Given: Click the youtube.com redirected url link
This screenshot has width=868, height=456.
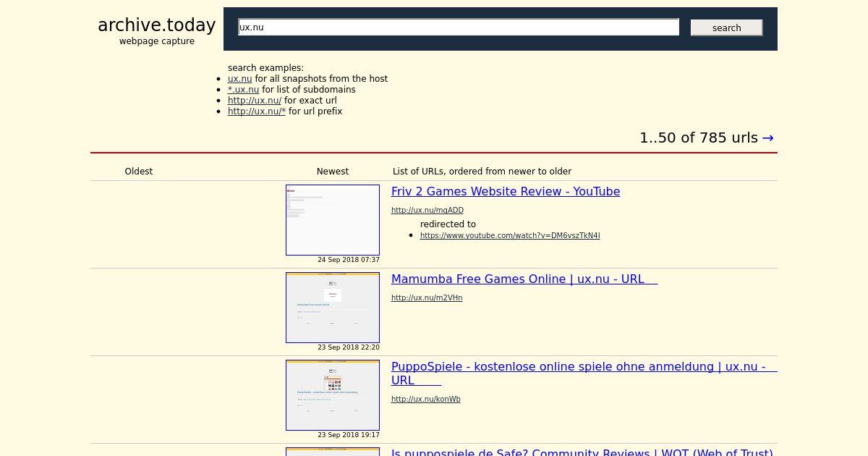Looking at the screenshot, I should click(x=510, y=236).
